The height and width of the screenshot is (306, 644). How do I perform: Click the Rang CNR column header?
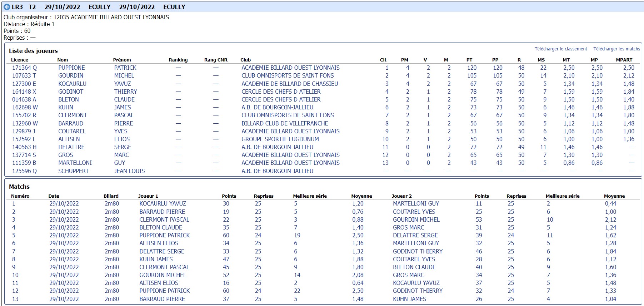216,60
